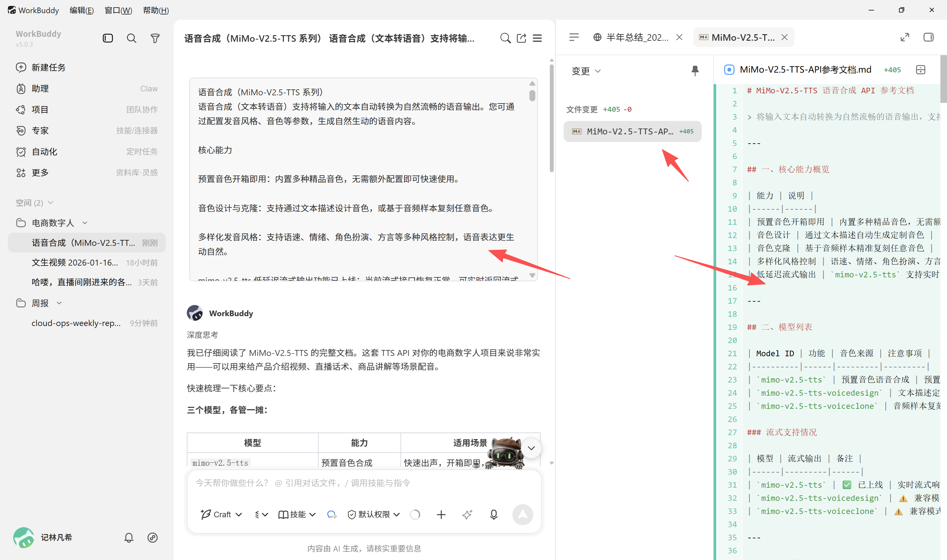Click the round icon right of the bell
The height and width of the screenshot is (560, 947).
point(153,537)
